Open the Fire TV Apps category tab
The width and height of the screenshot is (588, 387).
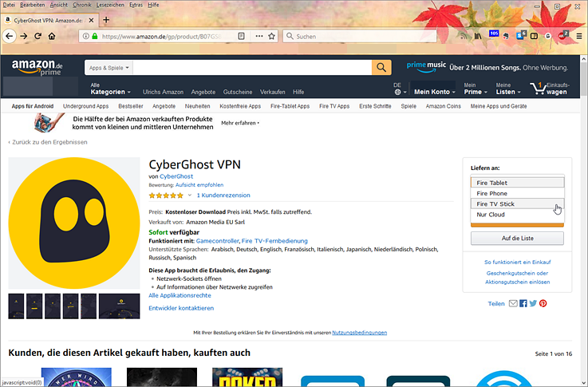coord(334,106)
